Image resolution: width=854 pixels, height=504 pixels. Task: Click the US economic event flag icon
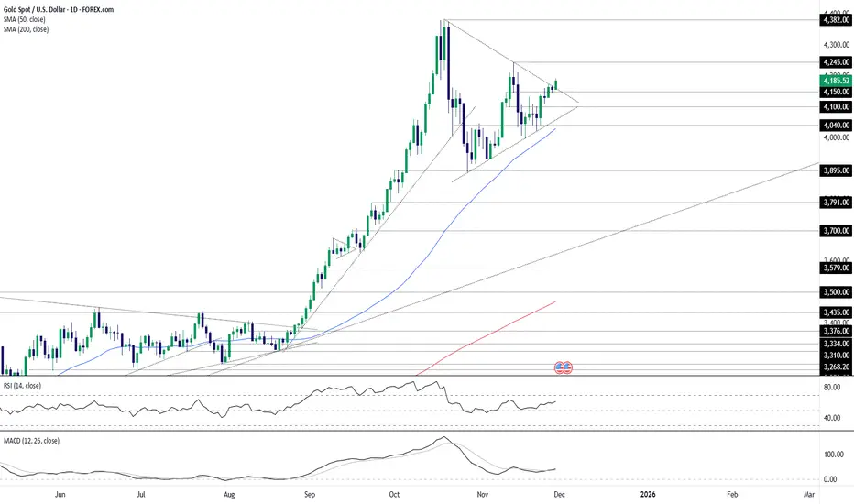pos(564,367)
